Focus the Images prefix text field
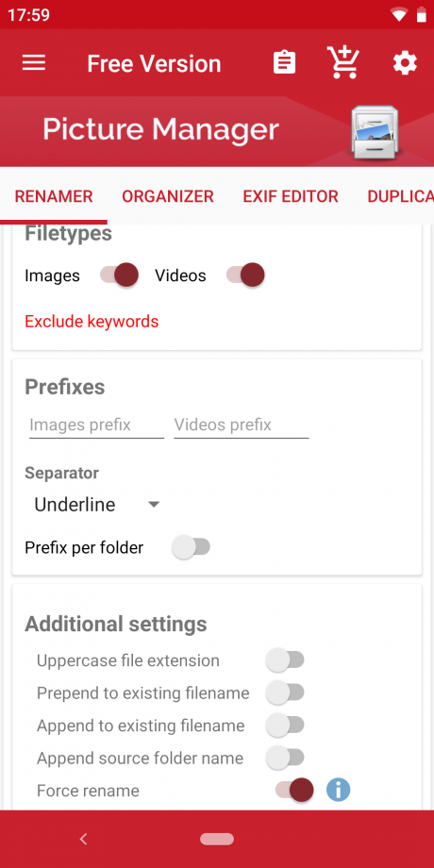 click(96, 426)
